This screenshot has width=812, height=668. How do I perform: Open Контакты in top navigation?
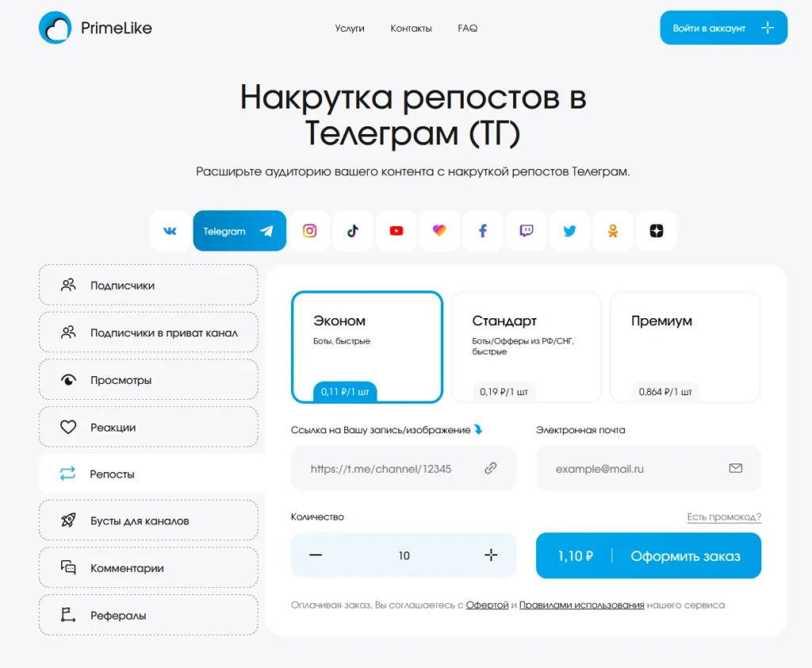pyautogui.click(x=412, y=29)
